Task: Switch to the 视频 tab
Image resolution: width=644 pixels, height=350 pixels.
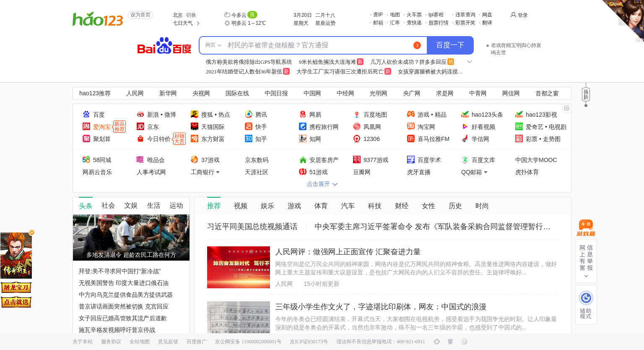Action: tap(241, 206)
